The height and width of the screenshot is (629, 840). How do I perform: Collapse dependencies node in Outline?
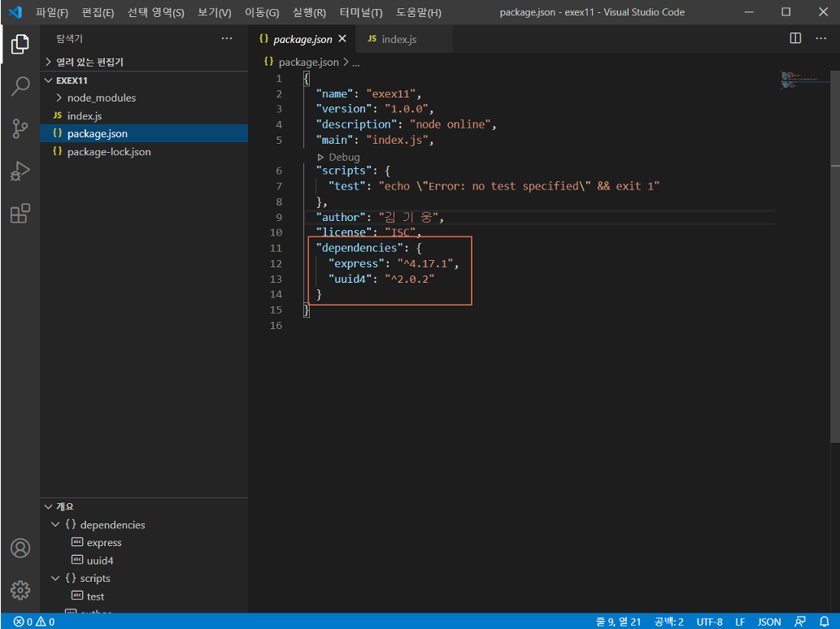coord(55,525)
